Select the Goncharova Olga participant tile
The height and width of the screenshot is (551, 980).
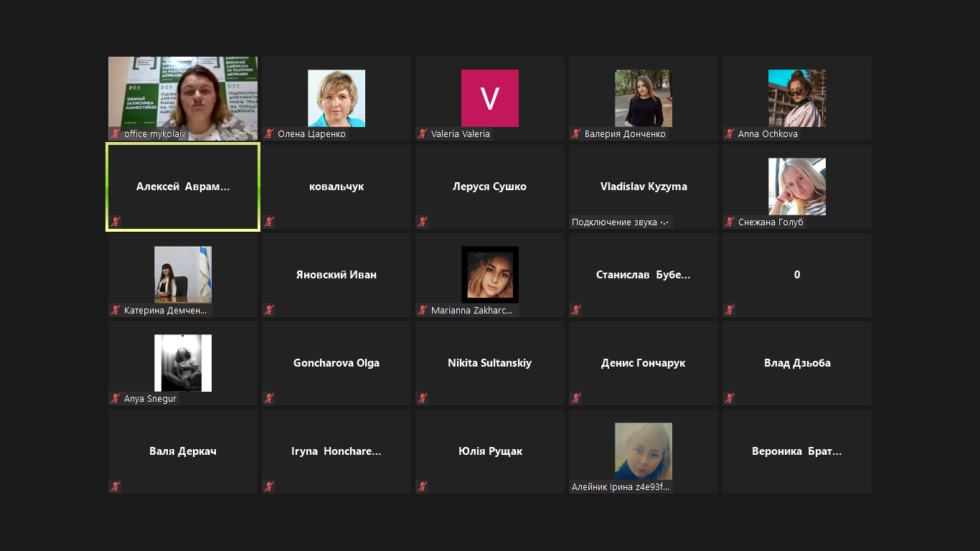tap(336, 363)
